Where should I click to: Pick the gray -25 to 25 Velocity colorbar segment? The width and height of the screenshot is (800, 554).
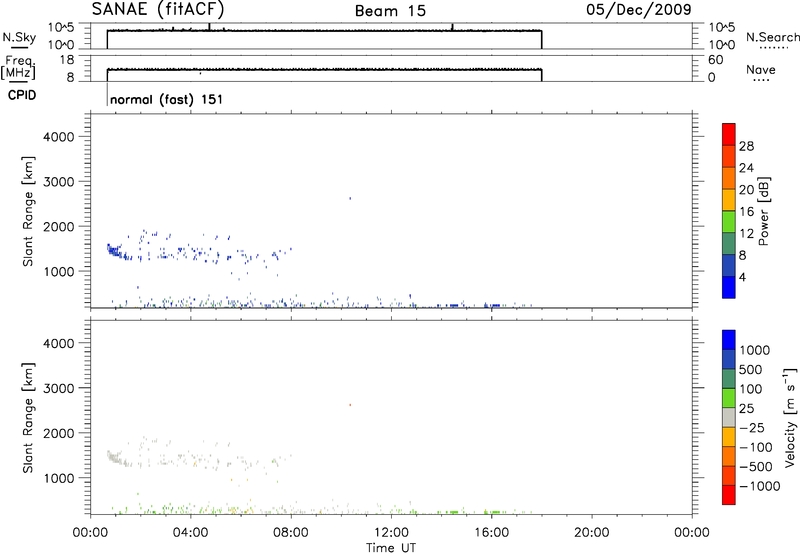(x=729, y=418)
